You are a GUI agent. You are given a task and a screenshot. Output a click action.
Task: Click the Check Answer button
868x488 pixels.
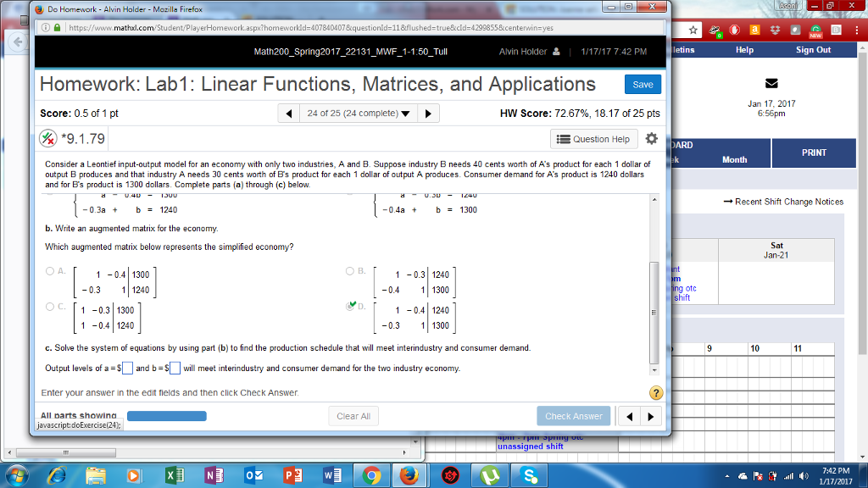(x=573, y=416)
